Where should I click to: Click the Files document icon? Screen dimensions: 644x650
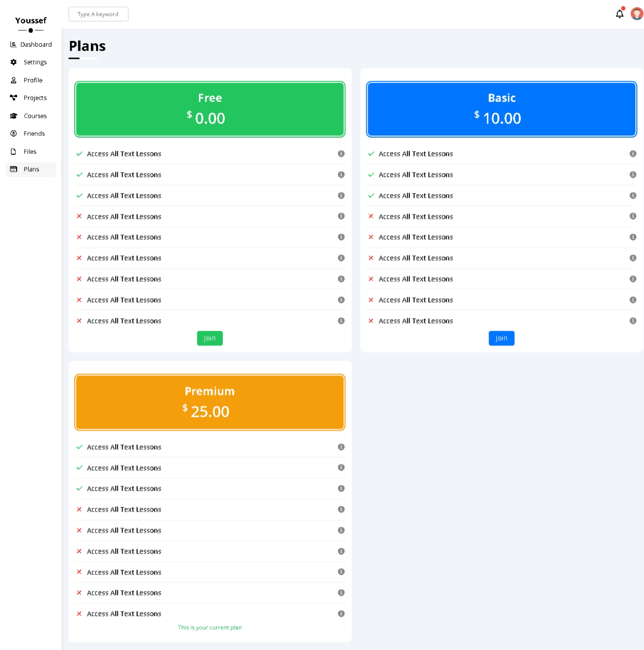(14, 151)
